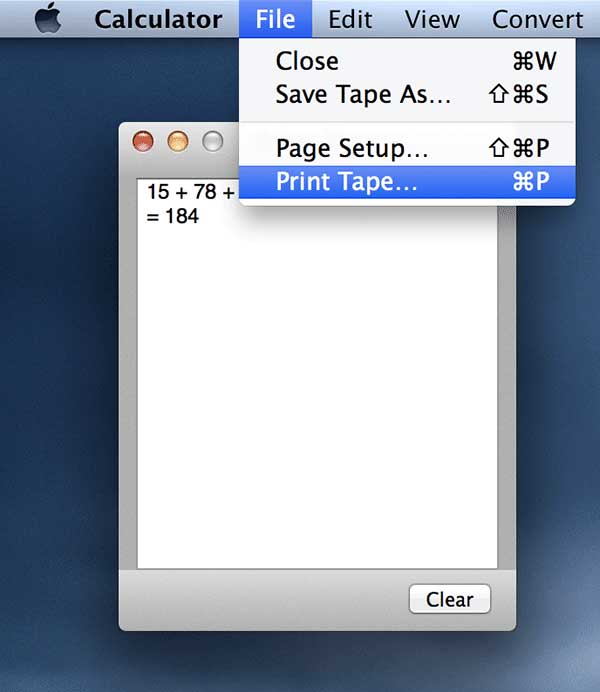Open the Calculator application menu
The height and width of the screenshot is (692, 600).
pos(158,19)
